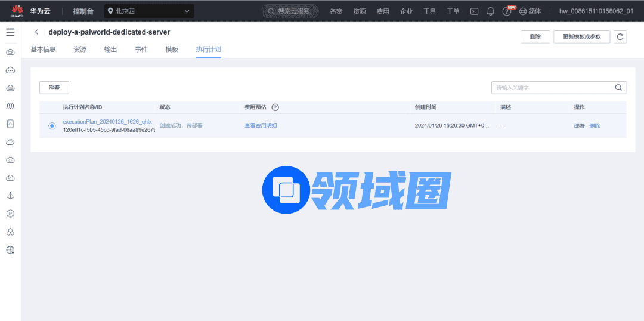Open the 简体 language selector

[x=530, y=11]
